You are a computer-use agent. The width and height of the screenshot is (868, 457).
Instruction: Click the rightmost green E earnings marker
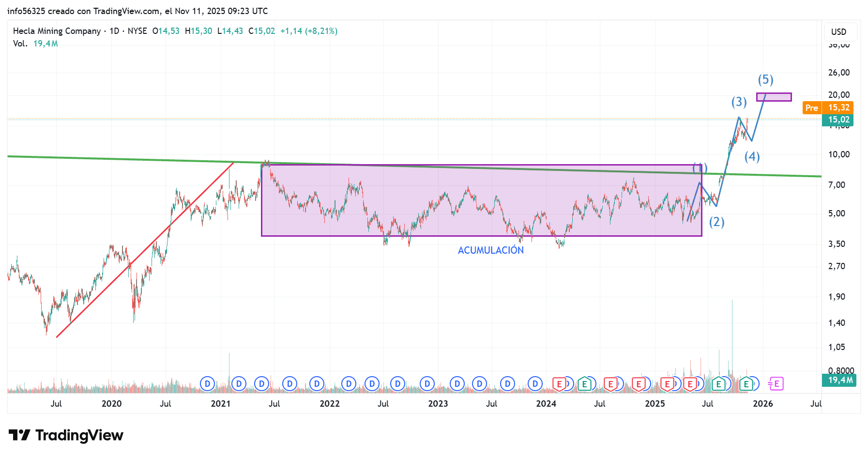746,384
